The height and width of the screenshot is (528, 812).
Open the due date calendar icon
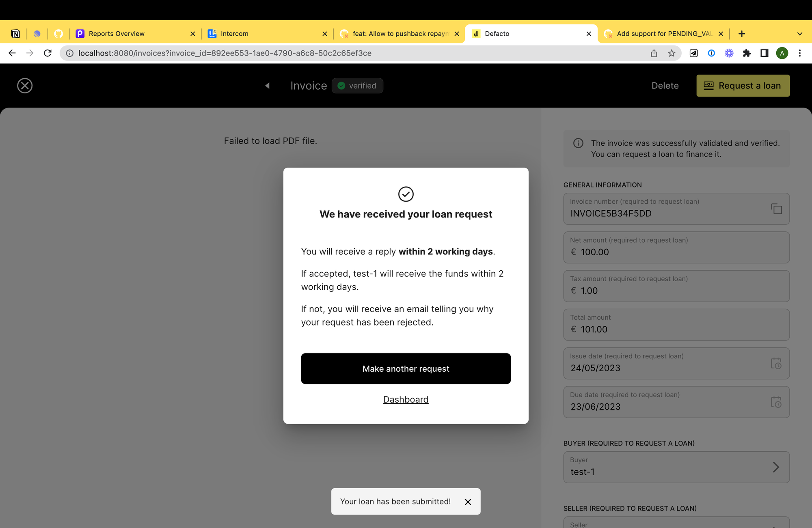click(x=776, y=402)
